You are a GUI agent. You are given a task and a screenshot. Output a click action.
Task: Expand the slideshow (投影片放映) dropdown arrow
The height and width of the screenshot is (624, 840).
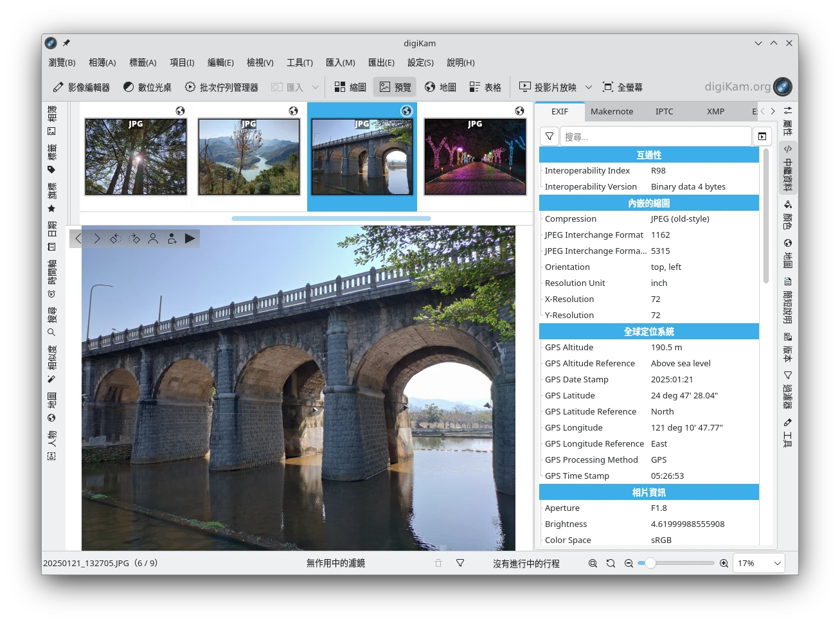coord(588,87)
